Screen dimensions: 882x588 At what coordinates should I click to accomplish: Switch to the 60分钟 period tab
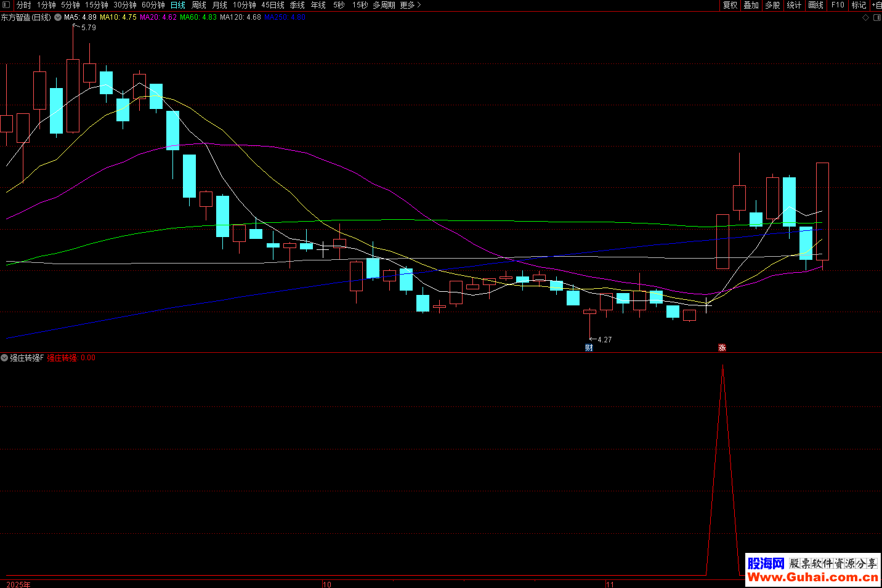tap(153, 5)
